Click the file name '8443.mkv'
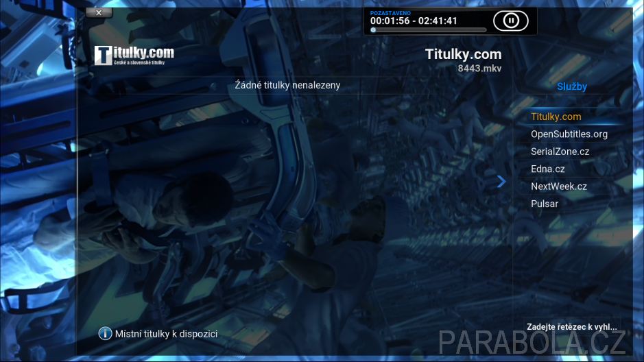644x362 pixels. pyautogui.click(x=479, y=69)
